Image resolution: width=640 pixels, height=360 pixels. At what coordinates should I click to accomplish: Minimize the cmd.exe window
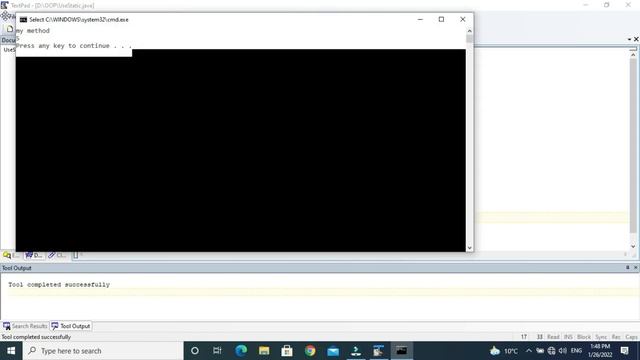420,19
